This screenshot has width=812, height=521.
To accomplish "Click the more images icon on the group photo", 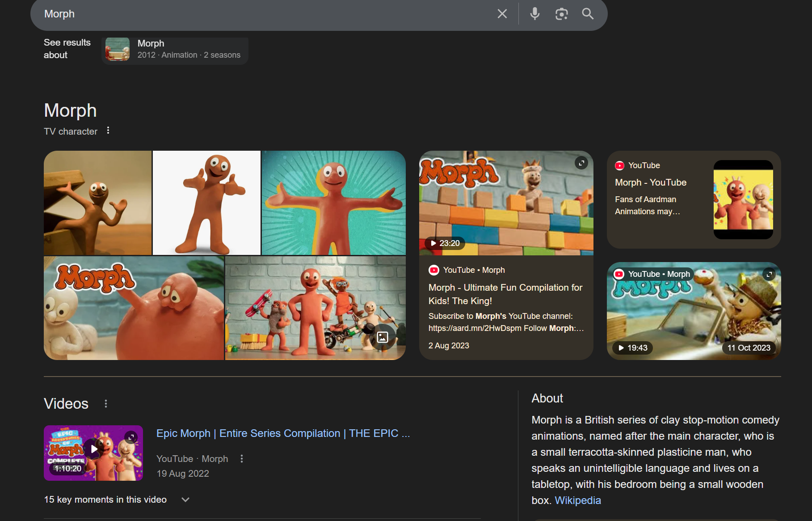I will [383, 337].
